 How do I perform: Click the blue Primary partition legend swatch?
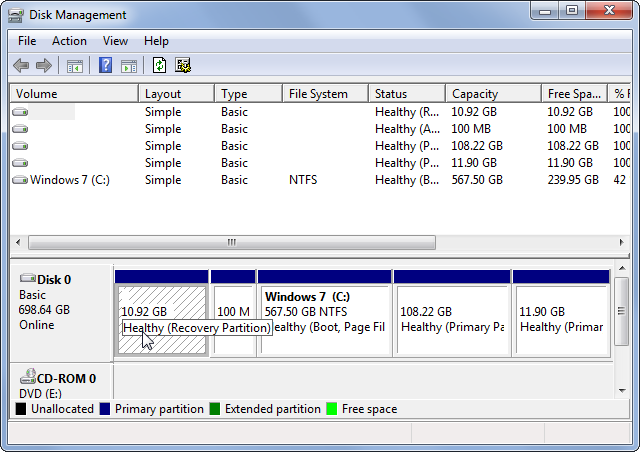[x=105, y=409]
